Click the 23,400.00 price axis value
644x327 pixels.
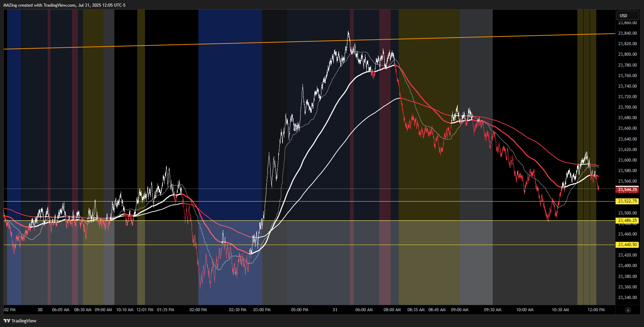coord(628,266)
